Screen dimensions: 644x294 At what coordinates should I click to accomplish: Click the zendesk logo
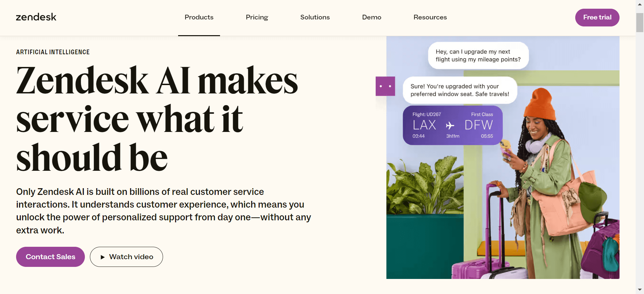coord(36,17)
